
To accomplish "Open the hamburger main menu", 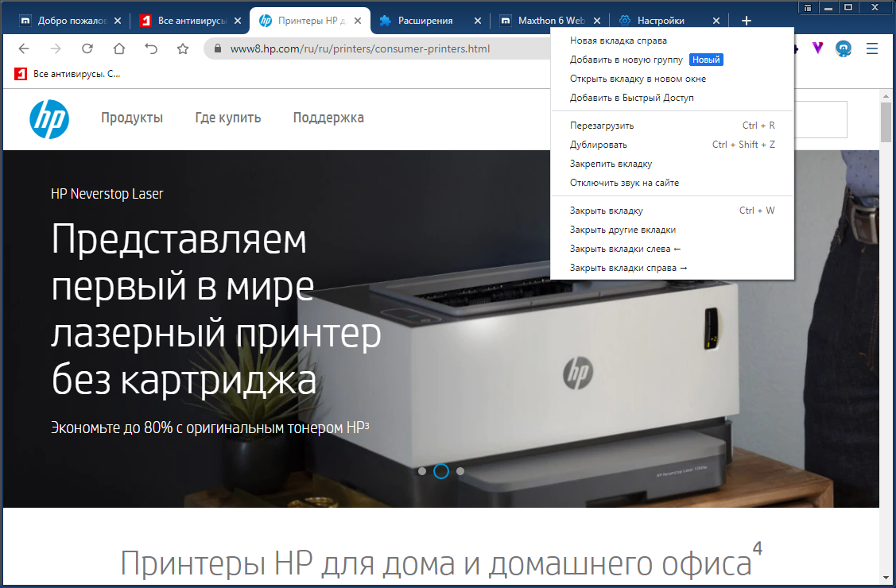I will [x=872, y=48].
